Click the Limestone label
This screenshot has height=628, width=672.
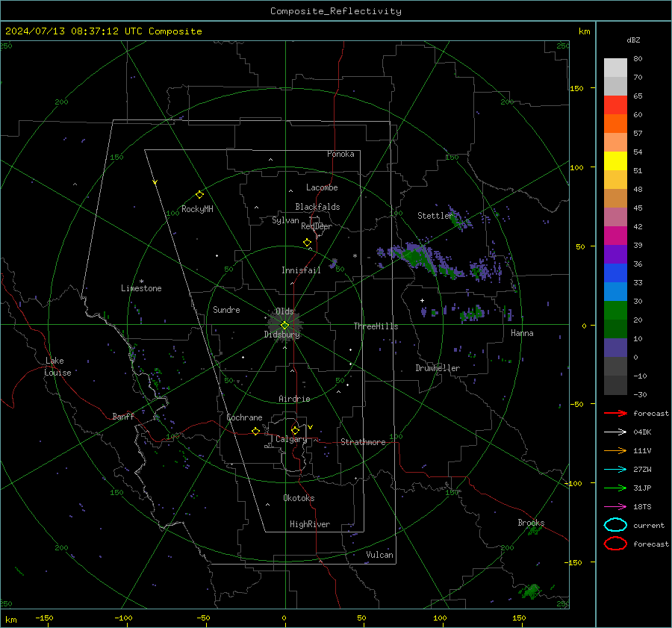coord(141,288)
